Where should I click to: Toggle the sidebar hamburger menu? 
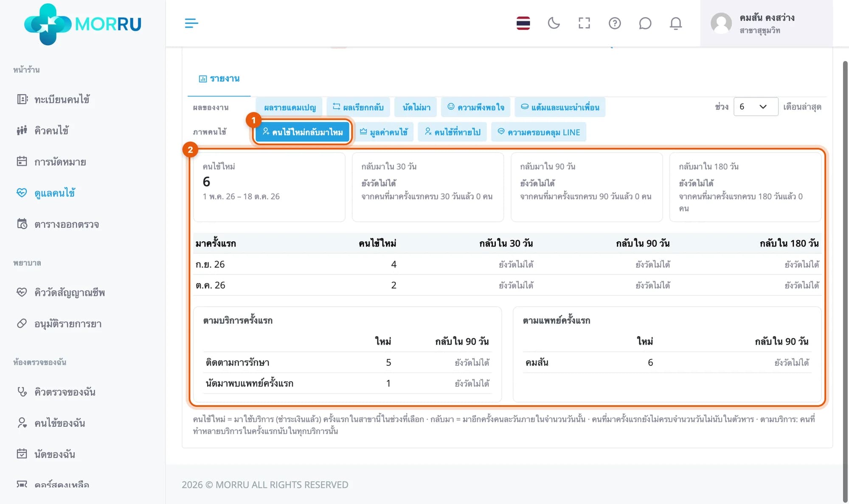tap(191, 23)
